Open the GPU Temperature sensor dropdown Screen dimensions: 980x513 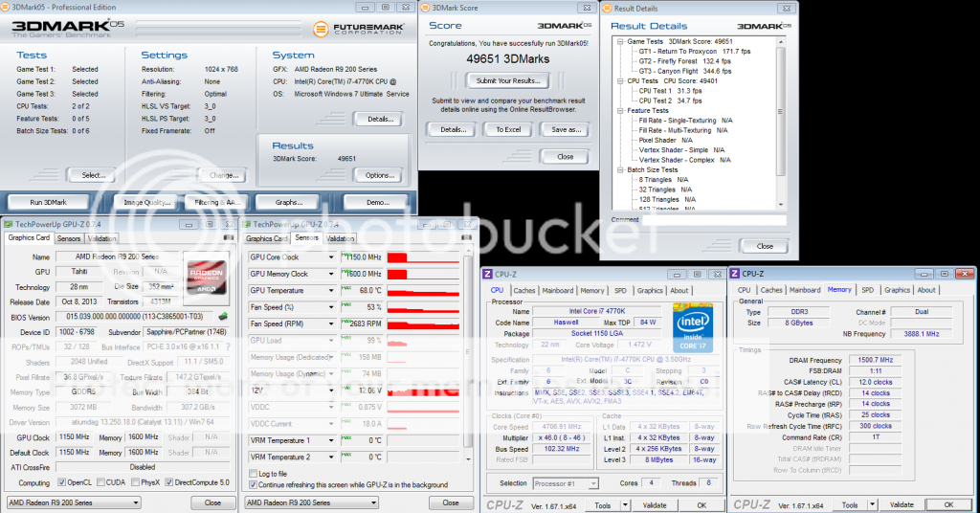tap(332, 290)
